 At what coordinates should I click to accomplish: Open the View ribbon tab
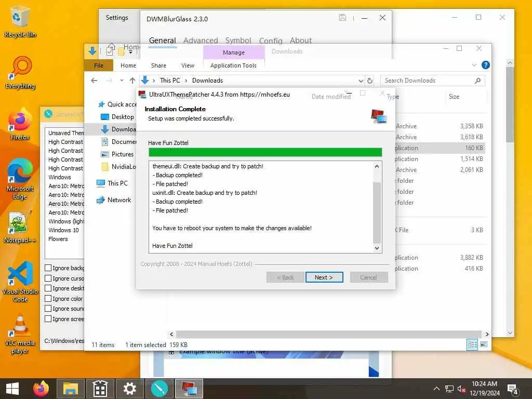[188, 65]
